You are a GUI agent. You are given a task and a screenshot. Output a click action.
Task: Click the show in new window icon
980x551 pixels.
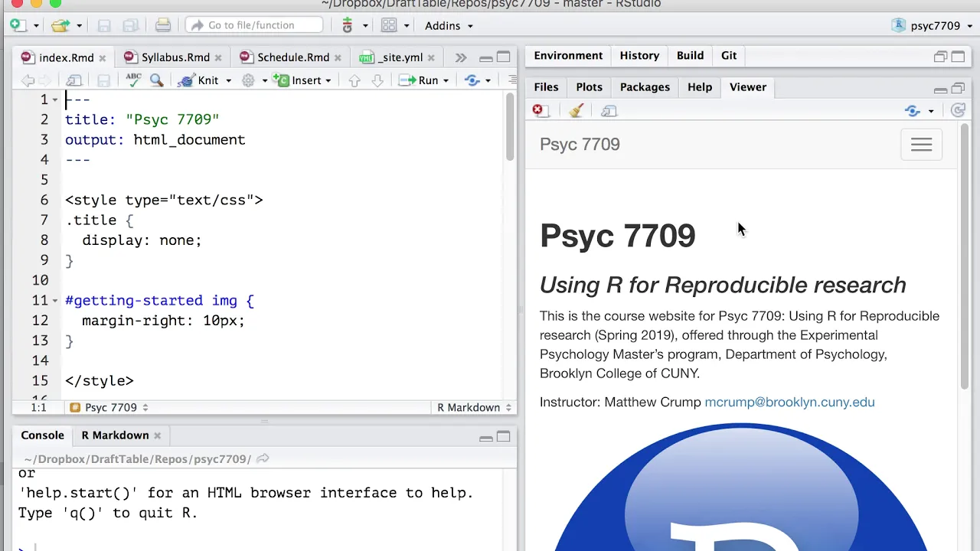74,80
